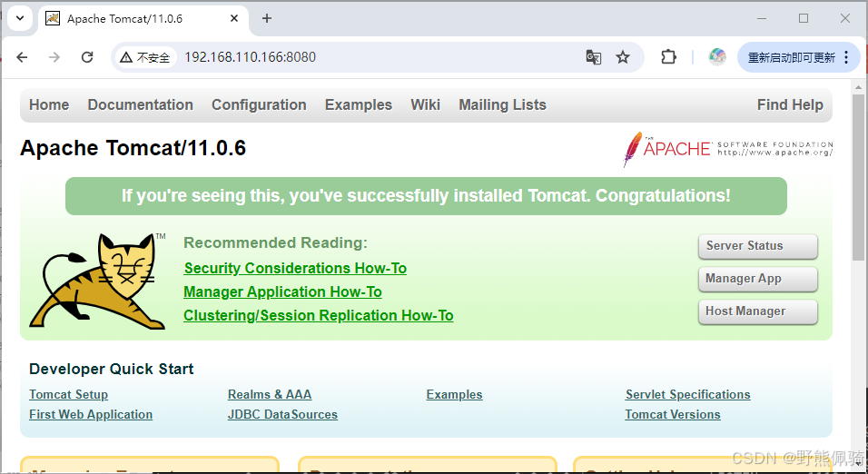The height and width of the screenshot is (474, 868).
Task: Open a new browser tab
Action: (x=267, y=18)
